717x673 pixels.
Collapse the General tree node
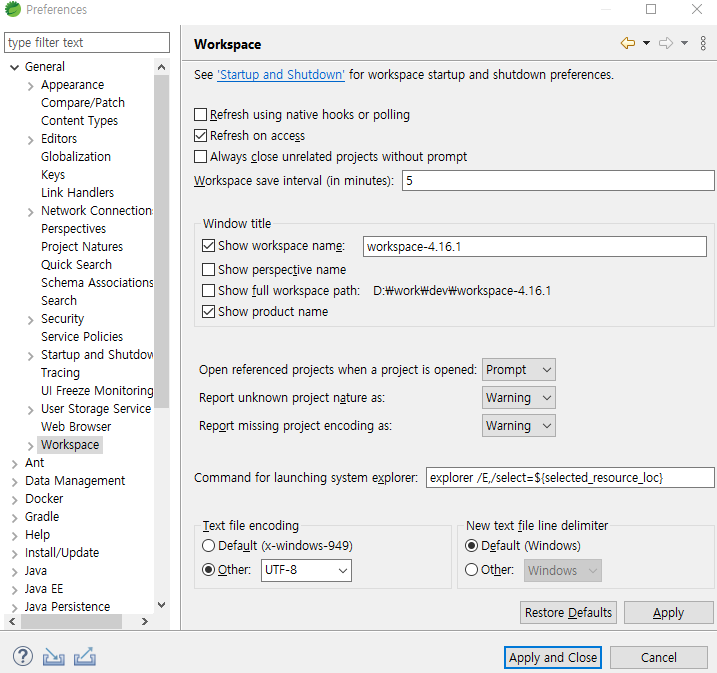pyautogui.click(x=14, y=68)
